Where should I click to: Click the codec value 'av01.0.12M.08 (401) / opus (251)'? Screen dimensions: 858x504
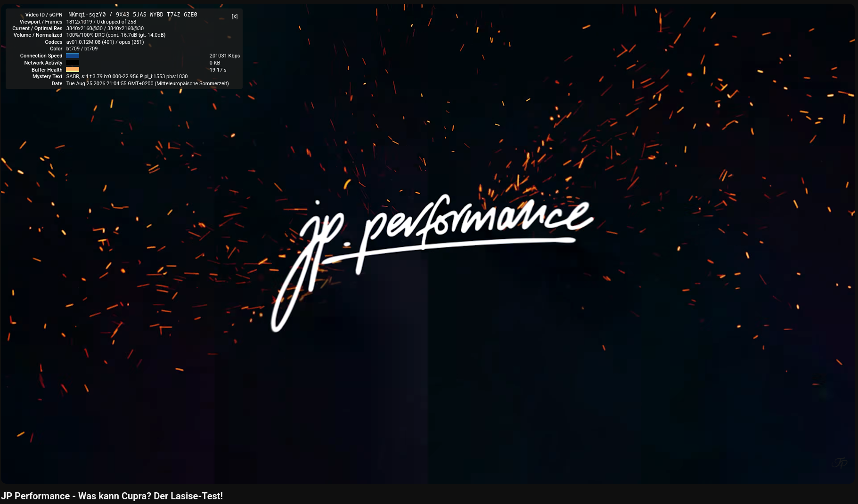click(105, 42)
